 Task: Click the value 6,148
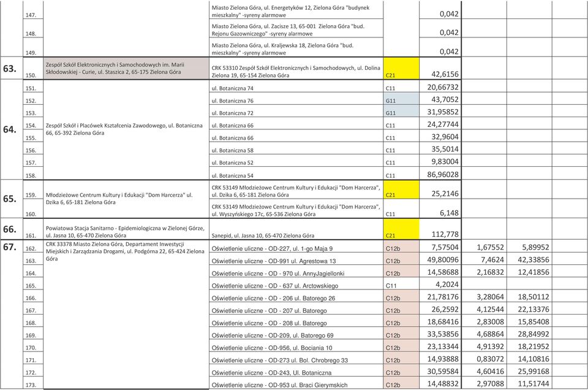(x=449, y=213)
